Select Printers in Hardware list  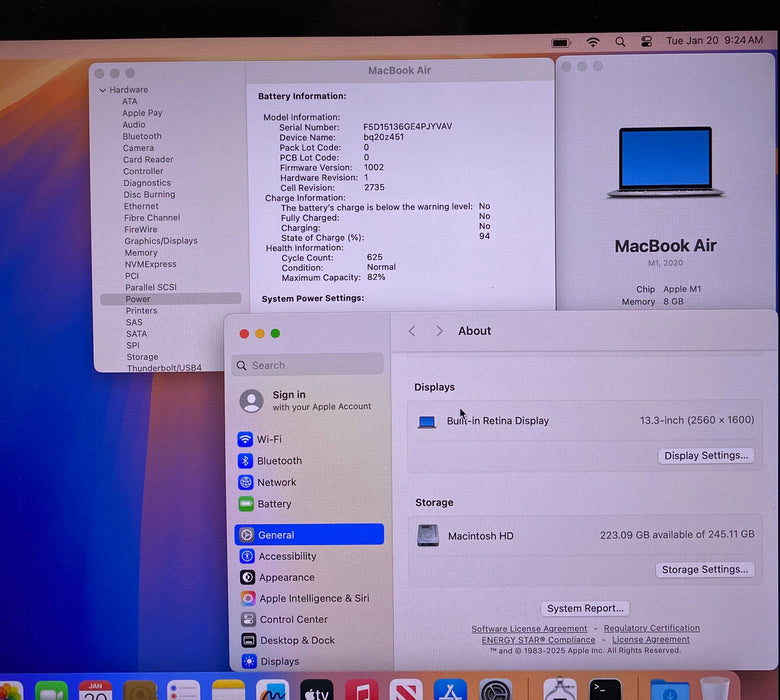(141, 310)
